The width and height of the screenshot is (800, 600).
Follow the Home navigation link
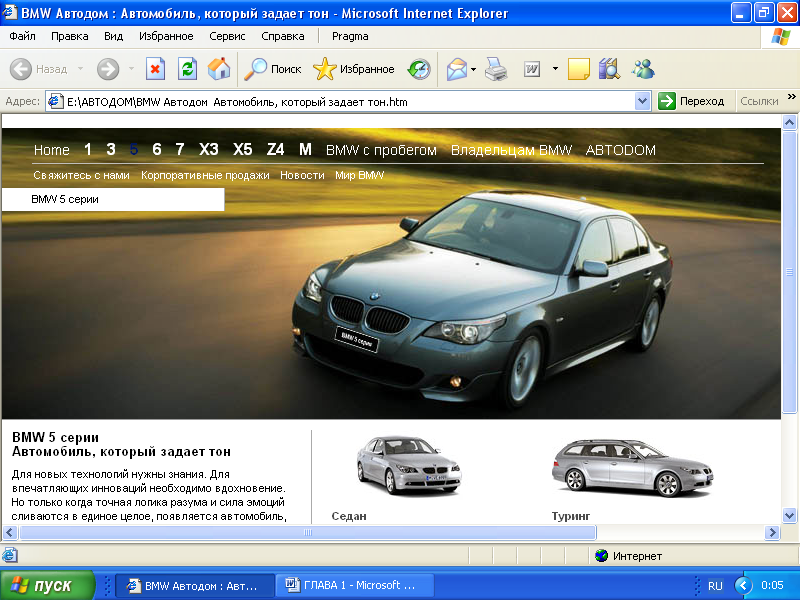pyautogui.click(x=52, y=150)
